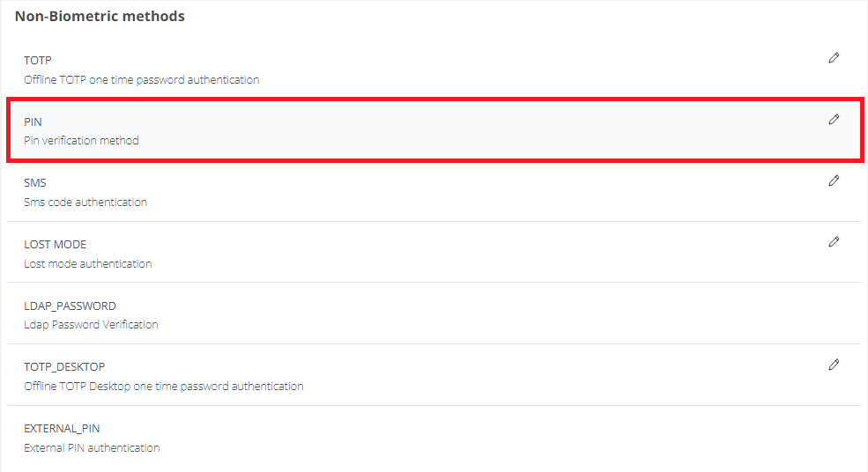
Task: Select the PIN method title
Action: click(x=33, y=122)
